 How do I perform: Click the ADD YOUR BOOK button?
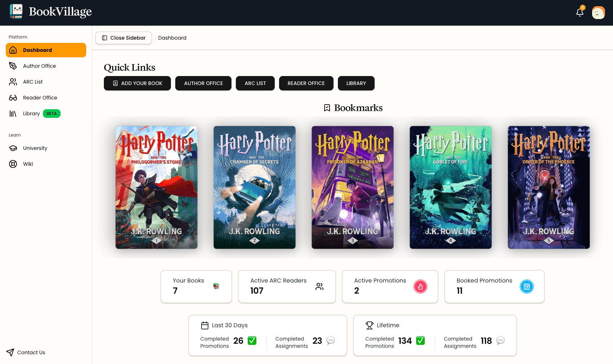137,83
